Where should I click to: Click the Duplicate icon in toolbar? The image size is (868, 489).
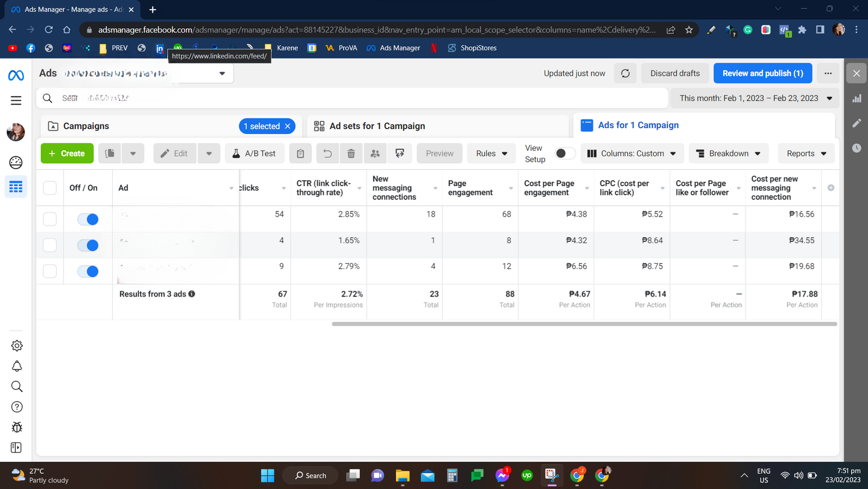pos(110,154)
